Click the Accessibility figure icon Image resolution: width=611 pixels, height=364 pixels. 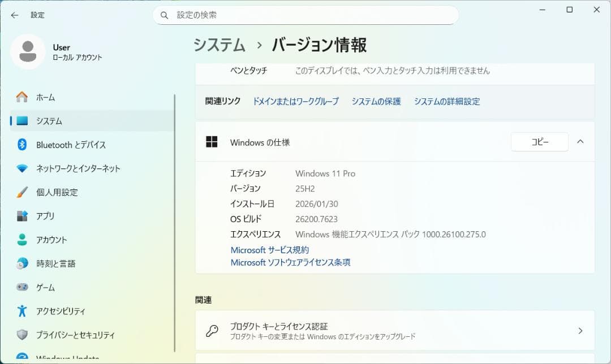22,311
